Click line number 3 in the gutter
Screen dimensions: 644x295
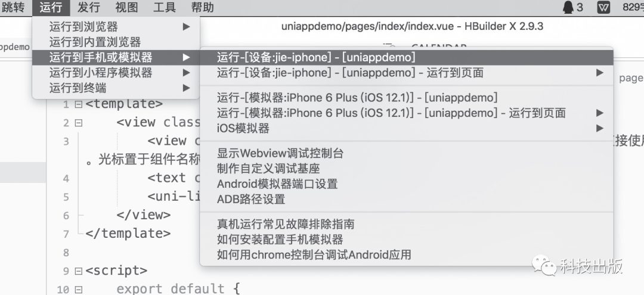[x=66, y=142]
